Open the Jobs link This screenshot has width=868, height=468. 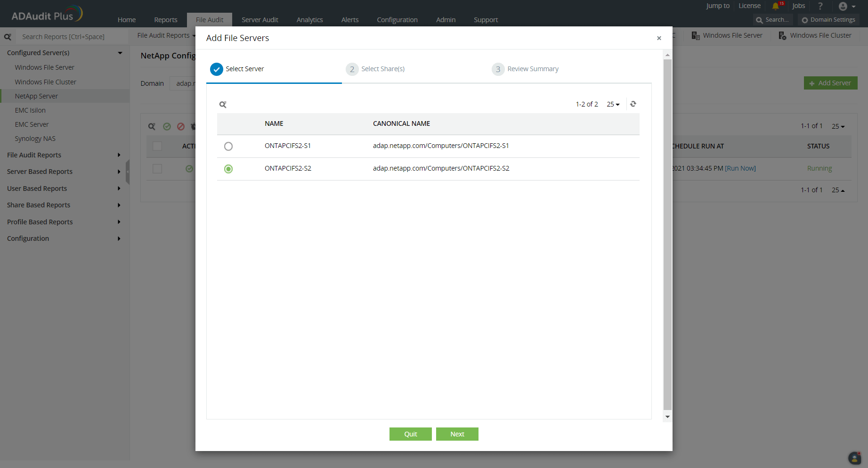[x=799, y=6]
